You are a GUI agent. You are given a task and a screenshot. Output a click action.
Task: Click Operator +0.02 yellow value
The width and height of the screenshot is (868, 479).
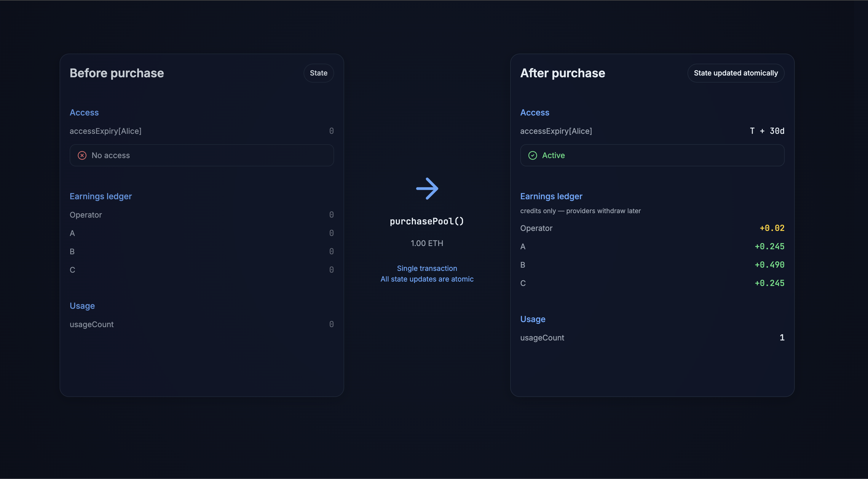[772, 228]
